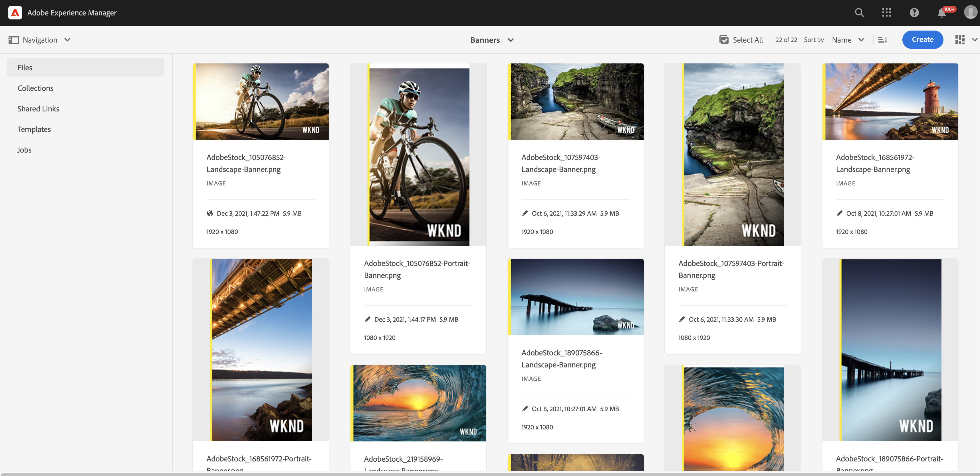
Task: Click the Create button
Action: pos(922,40)
